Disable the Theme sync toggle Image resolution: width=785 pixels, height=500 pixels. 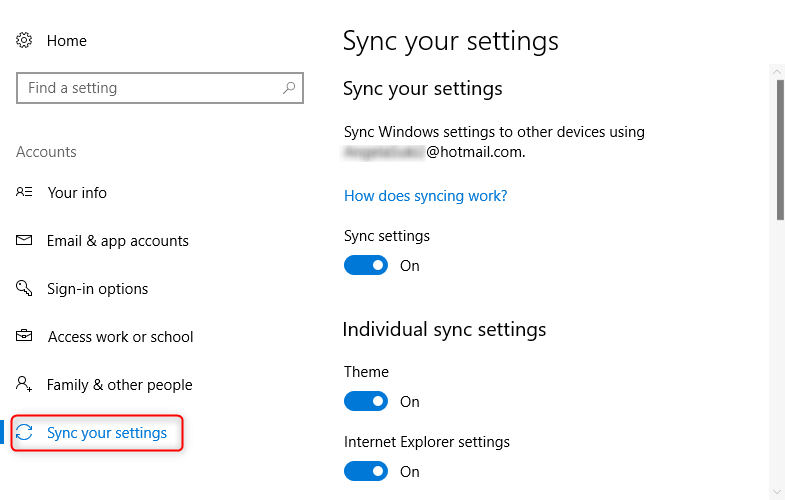click(366, 401)
